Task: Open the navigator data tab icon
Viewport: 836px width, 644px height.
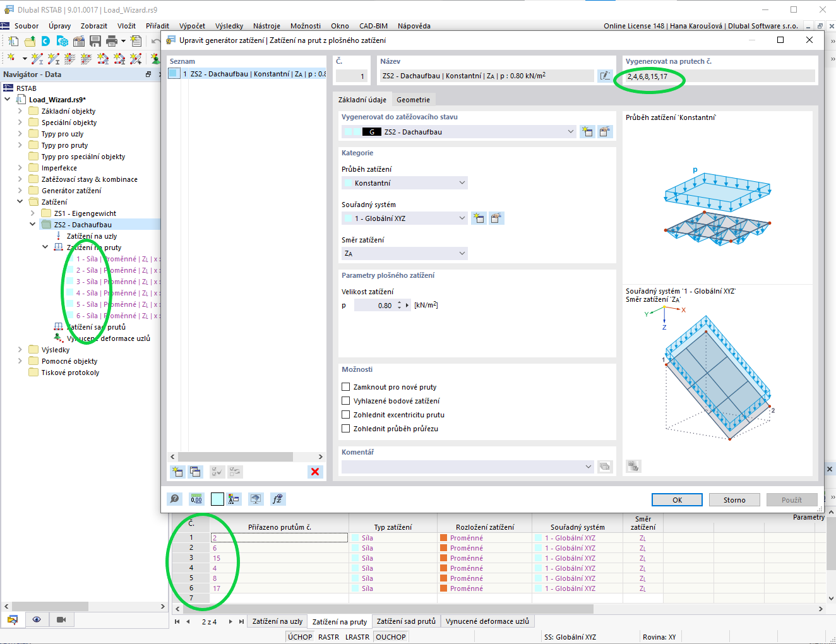Action: 12,619
